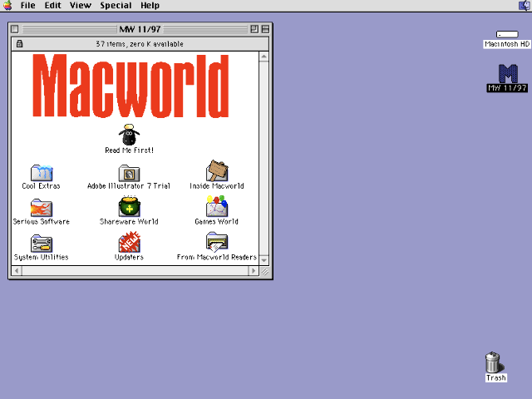Open the File menu
Viewport: 532px width, 399px height.
point(27,6)
